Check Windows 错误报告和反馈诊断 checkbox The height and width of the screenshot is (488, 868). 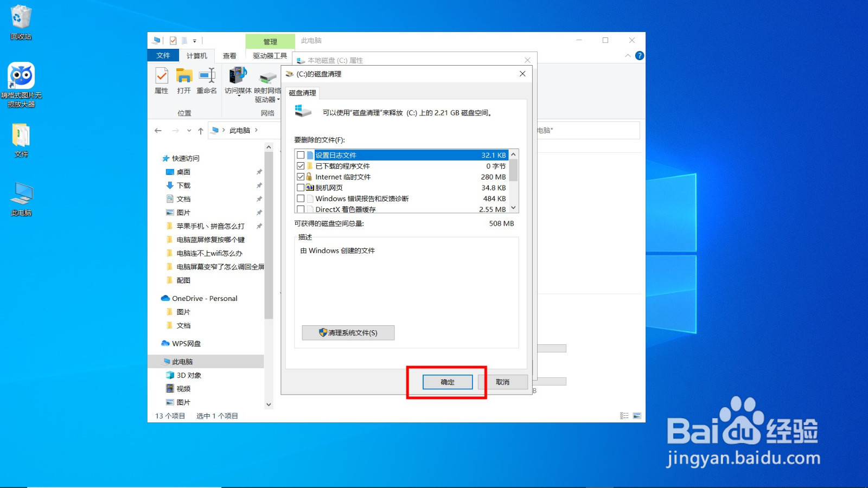tap(301, 198)
